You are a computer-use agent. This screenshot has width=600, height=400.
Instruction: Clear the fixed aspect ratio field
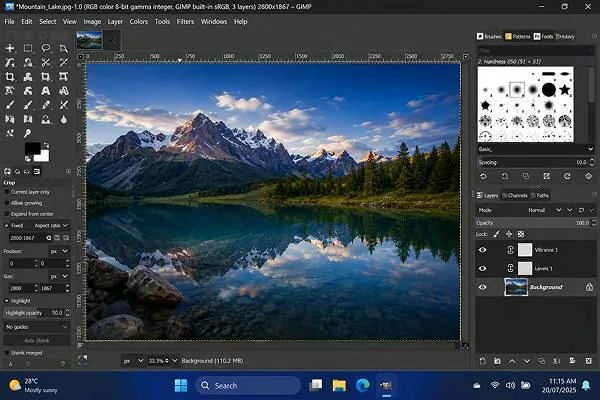click(49, 238)
